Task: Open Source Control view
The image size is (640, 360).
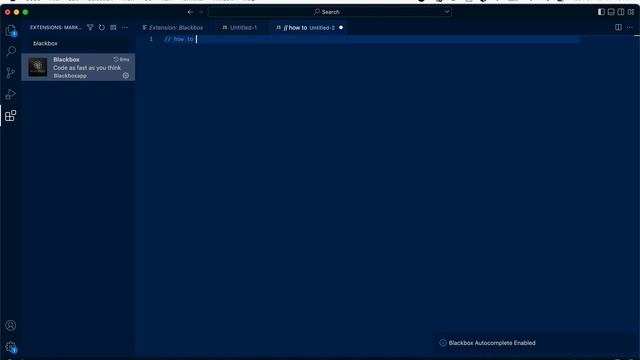Action: [11, 73]
